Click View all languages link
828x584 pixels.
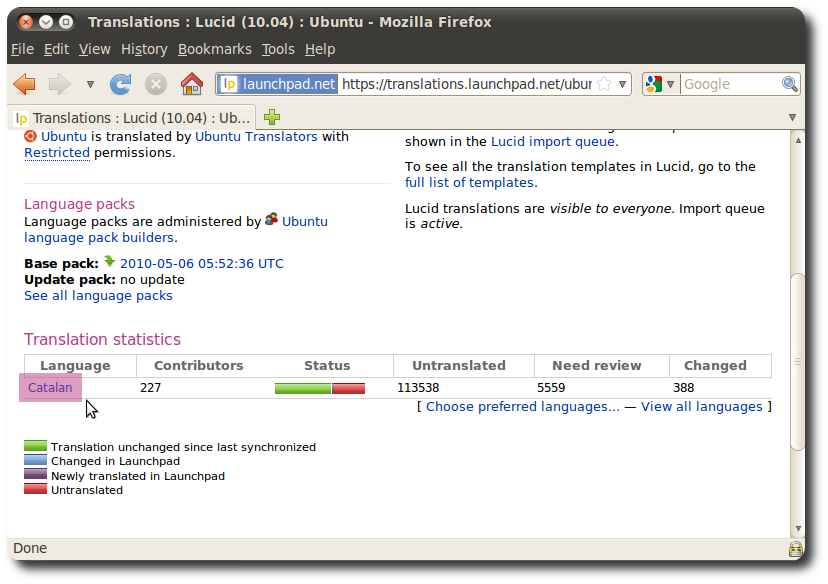pyautogui.click(x=702, y=407)
